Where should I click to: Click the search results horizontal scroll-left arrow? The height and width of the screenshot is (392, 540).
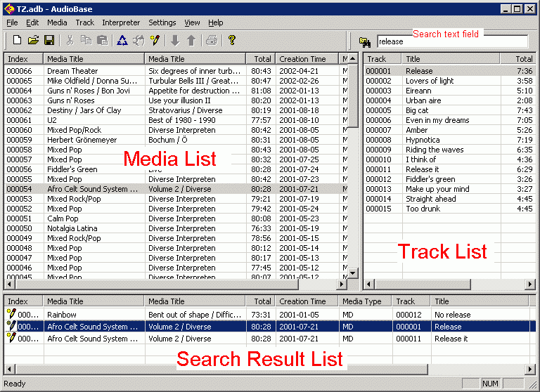tap(9, 370)
